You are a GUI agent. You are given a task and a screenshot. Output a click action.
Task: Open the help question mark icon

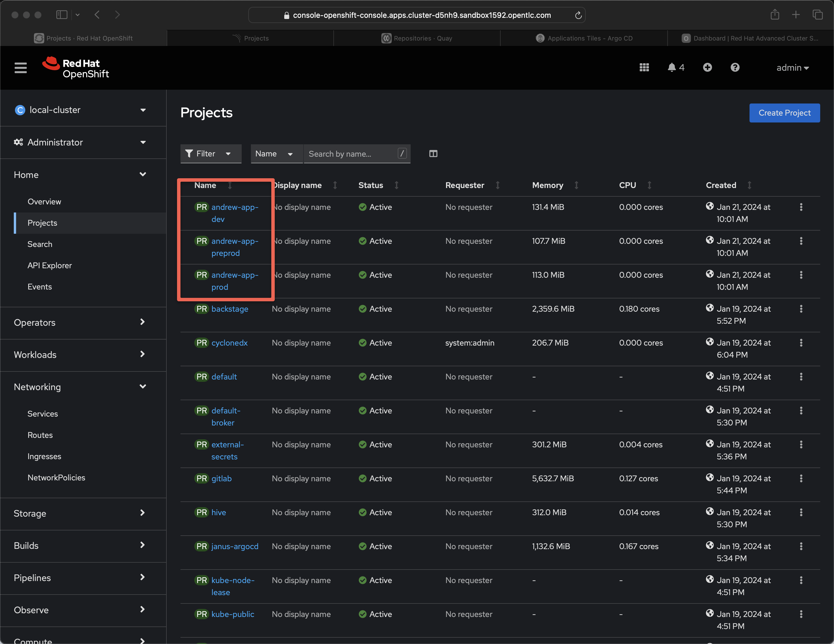(x=735, y=68)
